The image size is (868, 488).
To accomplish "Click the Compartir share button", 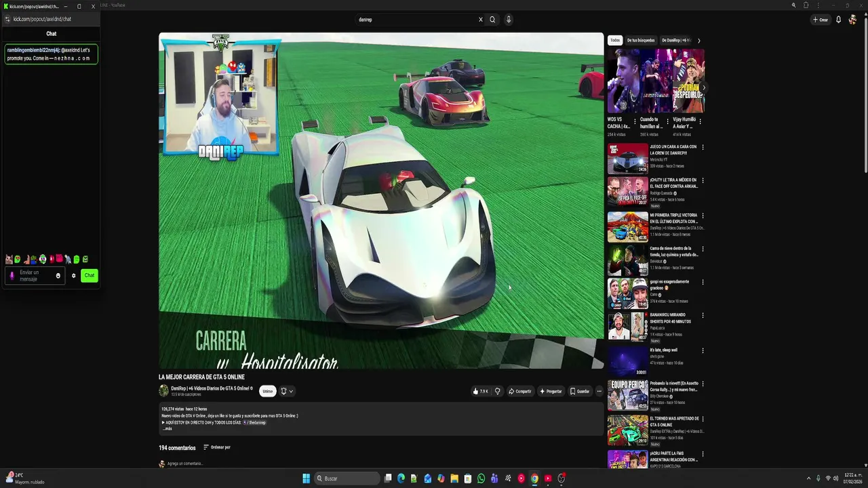I will pyautogui.click(x=520, y=391).
